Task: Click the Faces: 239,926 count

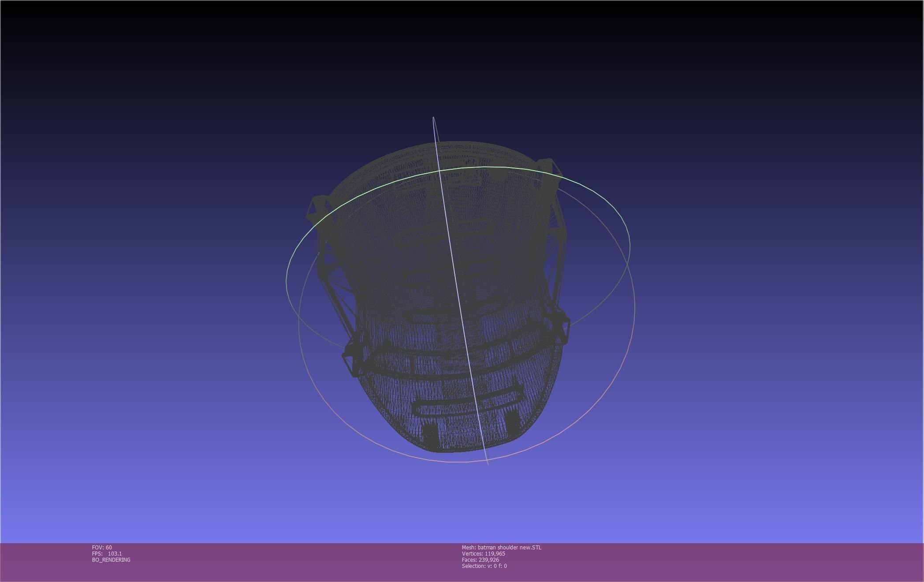Action: (481, 560)
